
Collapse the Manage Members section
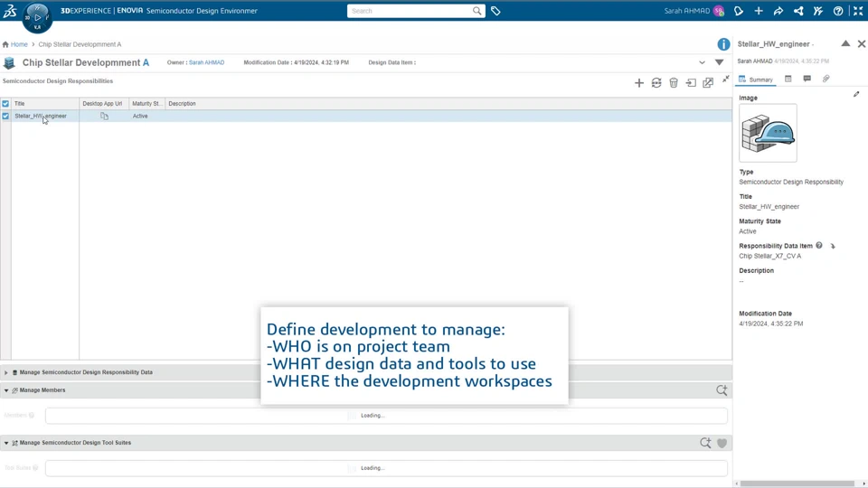pyautogui.click(x=6, y=390)
